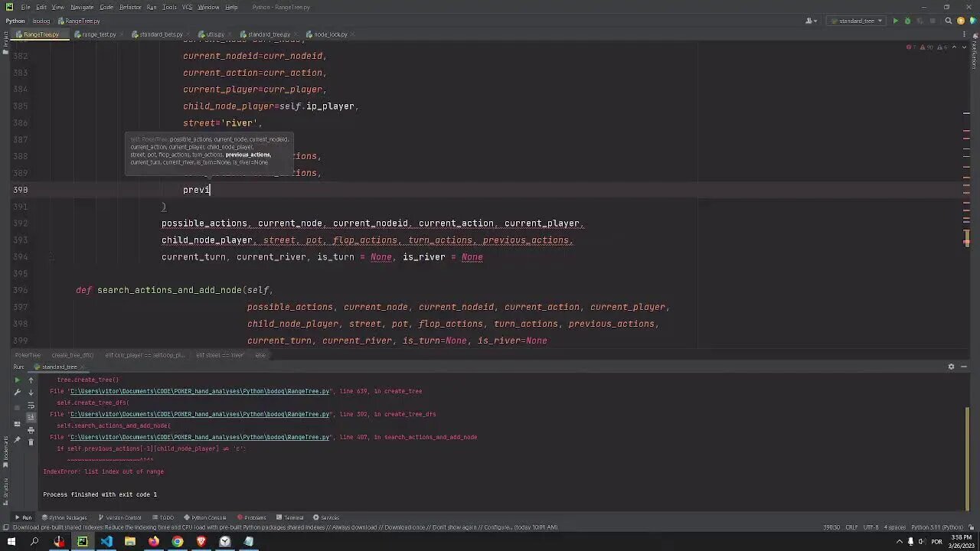The image size is (980, 551).
Task: Hide the Run tool window
Action: point(965,367)
